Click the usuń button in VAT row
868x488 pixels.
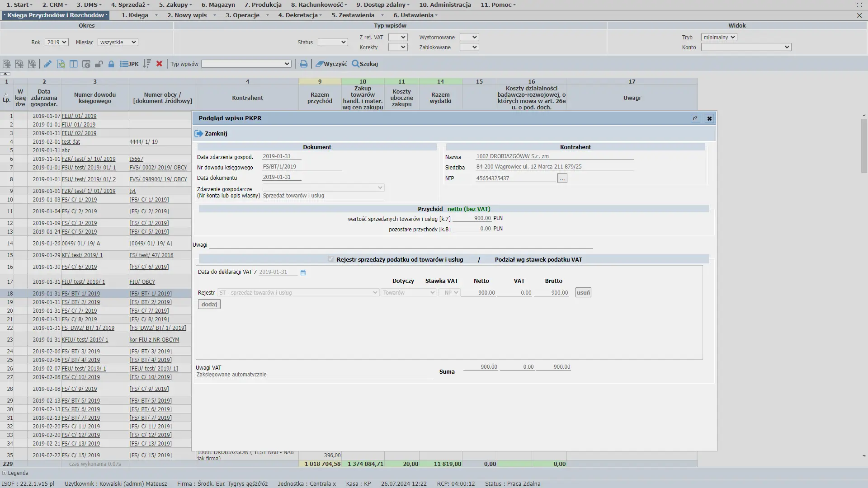click(583, 293)
